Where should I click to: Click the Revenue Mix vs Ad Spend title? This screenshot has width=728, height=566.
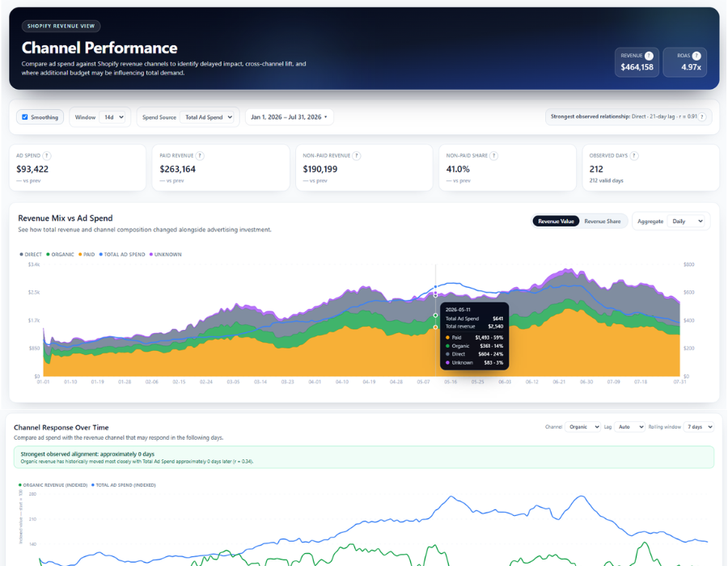[x=66, y=218]
